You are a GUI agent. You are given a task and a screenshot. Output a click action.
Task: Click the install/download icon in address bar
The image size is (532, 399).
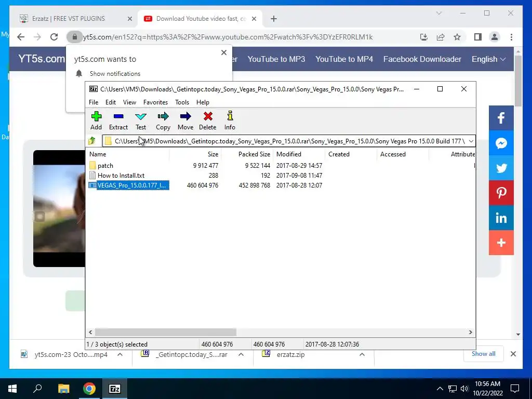point(424,37)
